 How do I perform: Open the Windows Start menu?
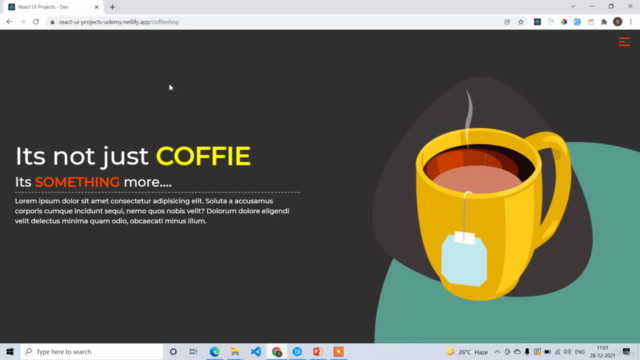click(10, 351)
